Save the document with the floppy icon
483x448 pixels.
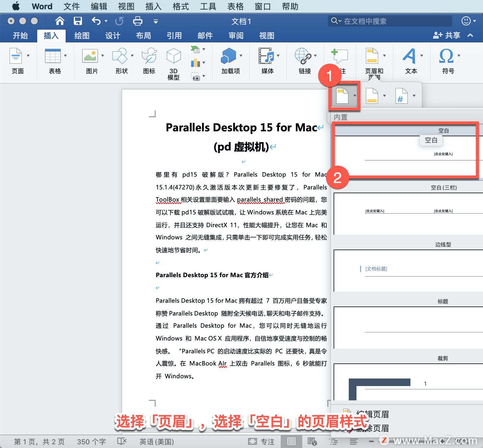coord(78,21)
